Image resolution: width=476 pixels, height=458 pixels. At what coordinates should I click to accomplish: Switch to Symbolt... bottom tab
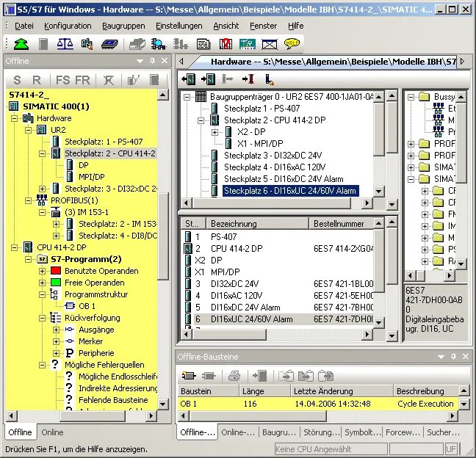coord(362,432)
